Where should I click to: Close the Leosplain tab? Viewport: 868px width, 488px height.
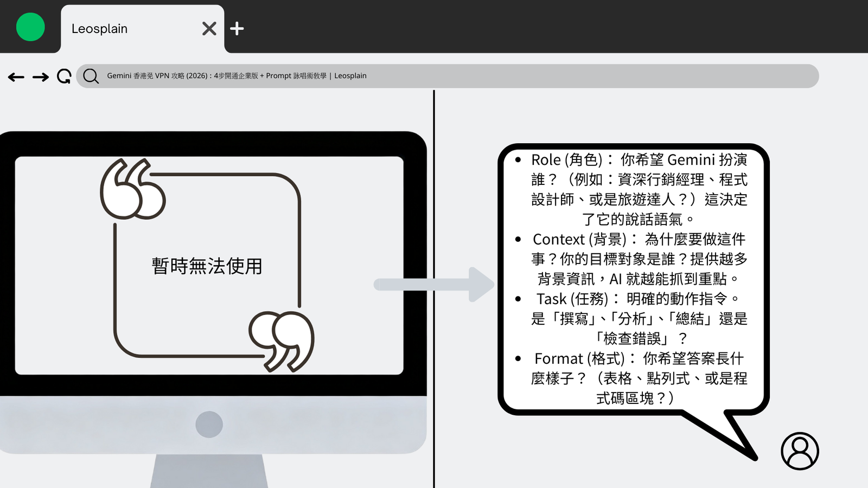(209, 29)
